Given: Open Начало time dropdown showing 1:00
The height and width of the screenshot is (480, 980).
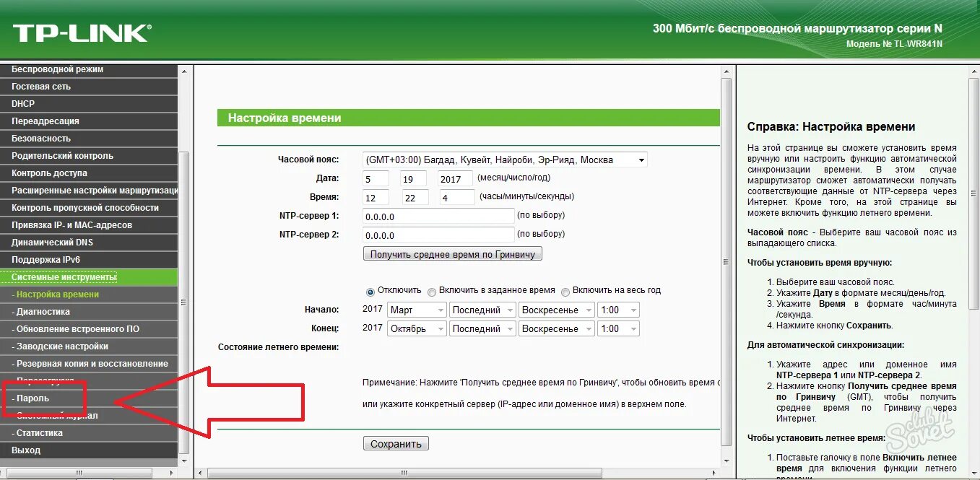Looking at the screenshot, I should 619,310.
